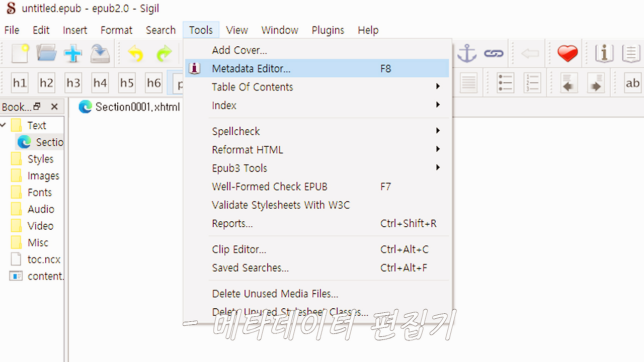Expand the Table Of Contents submenu
Image resolution: width=644 pixels, height=362 pixels.
click(317, 87)
